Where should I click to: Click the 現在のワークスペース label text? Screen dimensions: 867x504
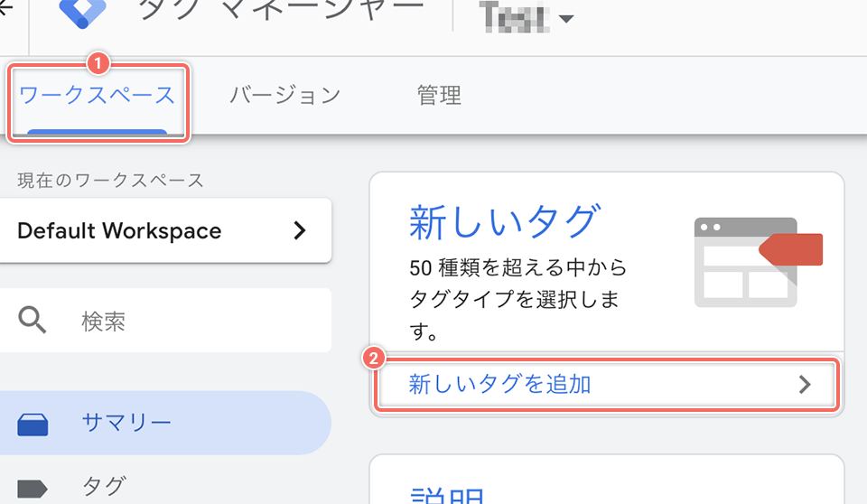(110, 181)
